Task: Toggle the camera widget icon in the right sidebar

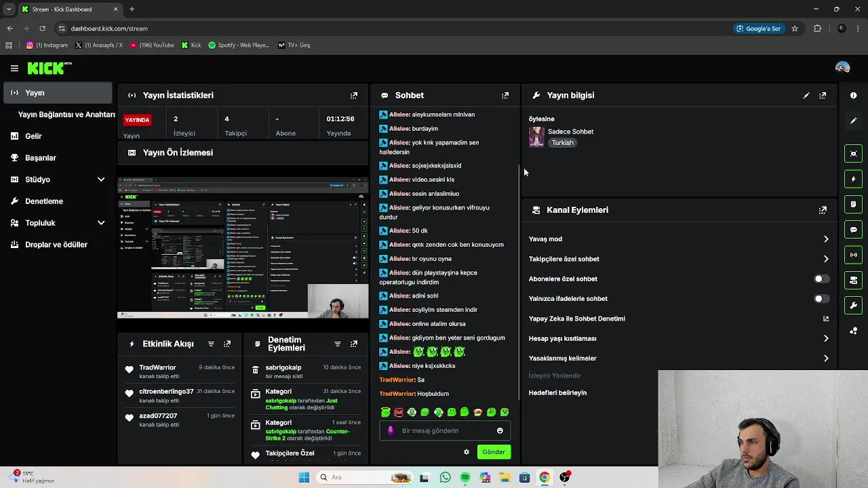Action: pos(854,280)
